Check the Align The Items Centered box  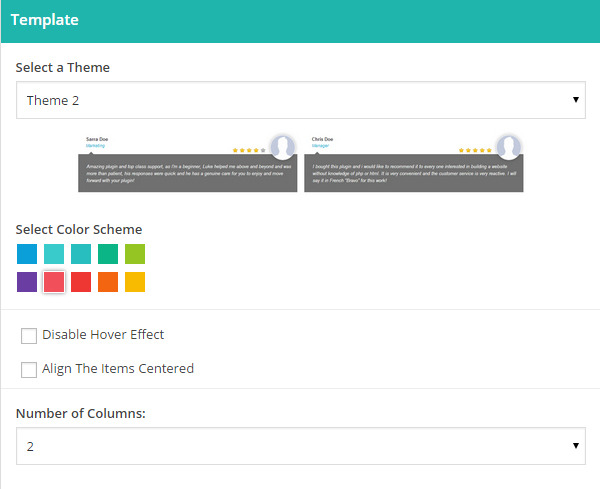(29, 370)
